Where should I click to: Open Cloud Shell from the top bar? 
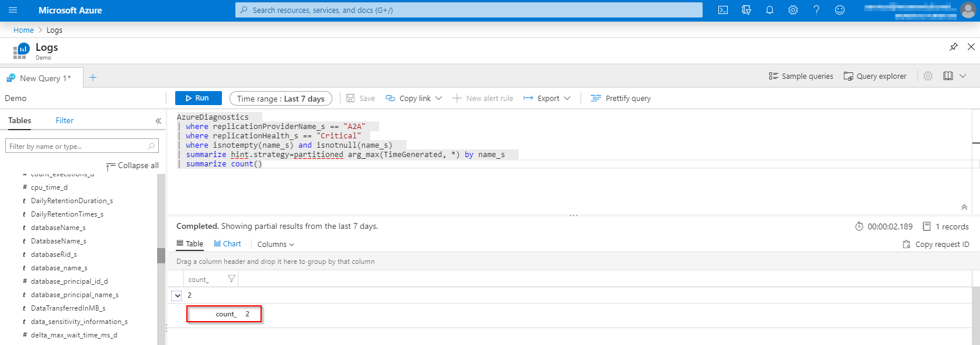click(x=723, y=10)
